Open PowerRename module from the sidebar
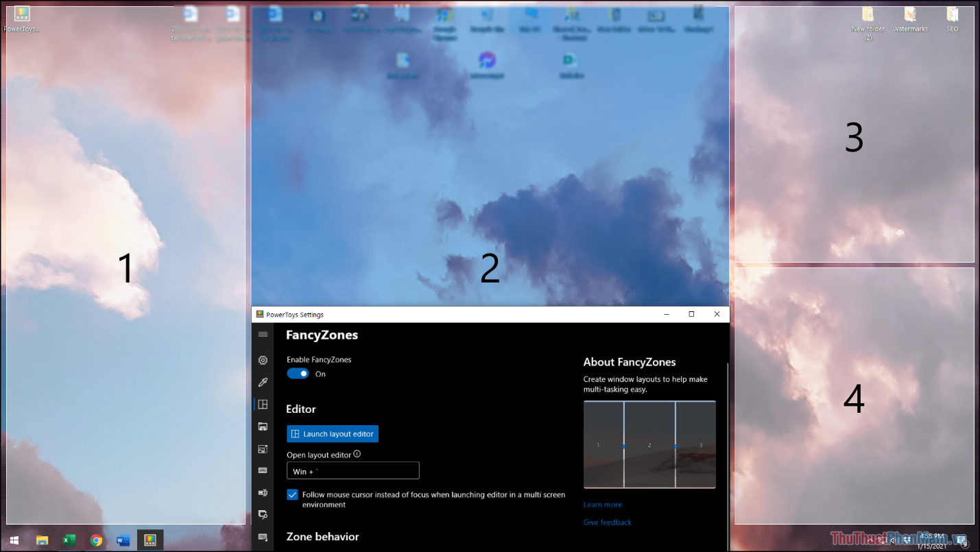 (x=263, y=492)
